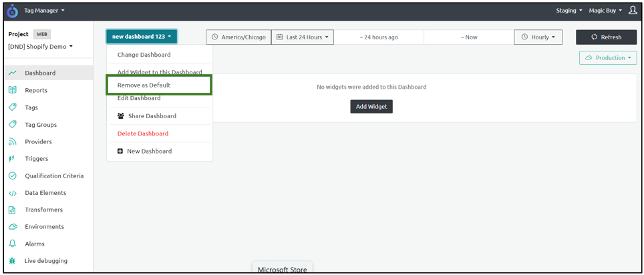Click the Providers feed icon
644x275 pixels.
pos(12,142)
